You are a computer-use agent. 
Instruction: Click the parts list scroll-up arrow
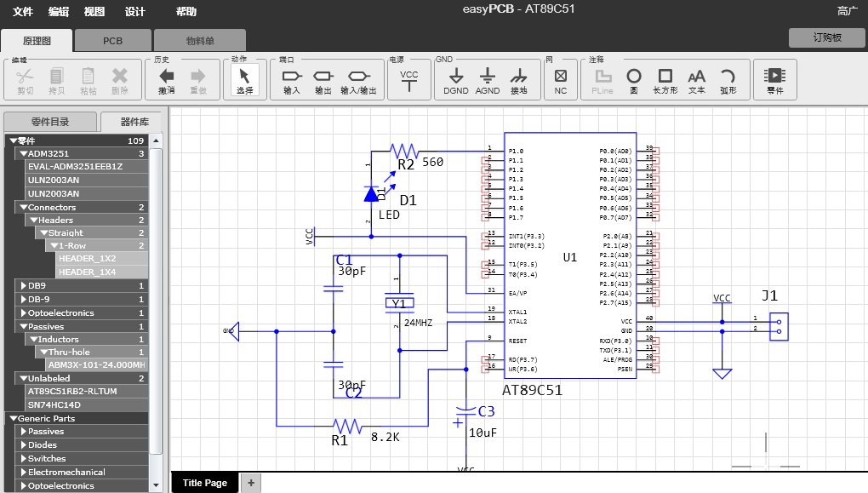[156, 140]
